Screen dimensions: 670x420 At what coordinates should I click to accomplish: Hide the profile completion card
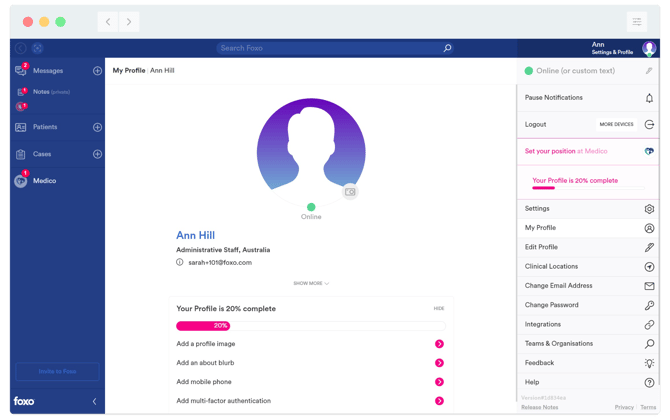[438, 309]
